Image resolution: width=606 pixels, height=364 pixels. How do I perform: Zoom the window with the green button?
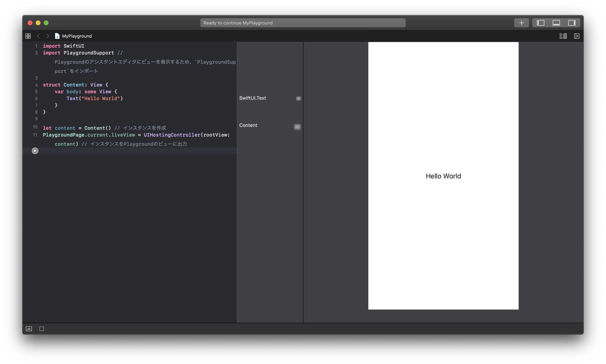pyautogui.click(x=46, y=23)
